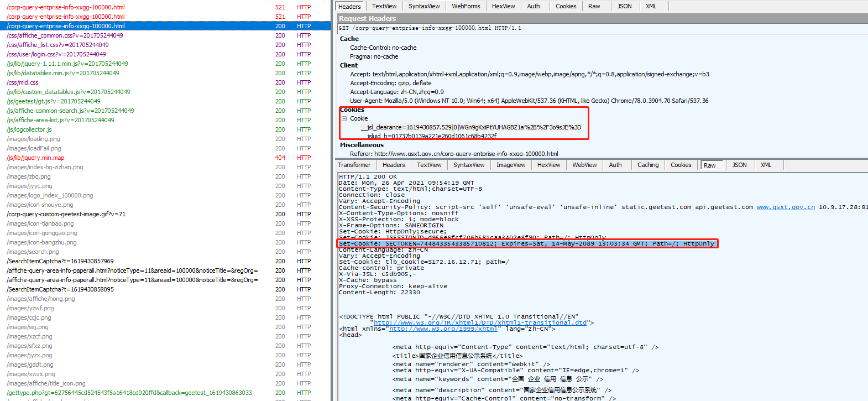Open the xhtml1-transitional.dtd link
This screenshot has width=868, height=401.
(x=480, y=322)
